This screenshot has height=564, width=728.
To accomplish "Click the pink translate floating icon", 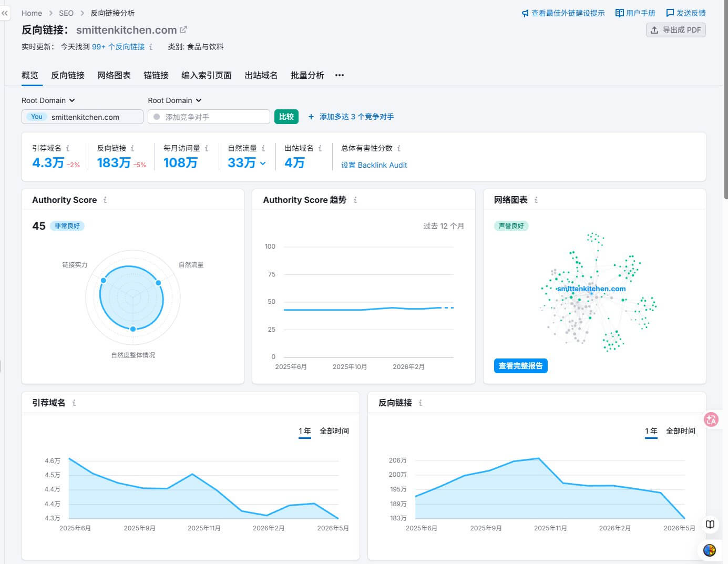I will point(711,419).
